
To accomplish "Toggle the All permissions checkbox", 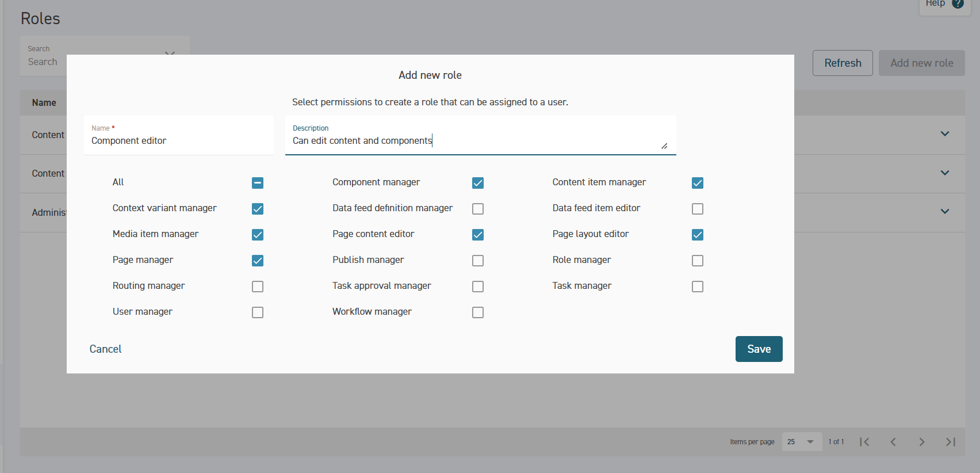I will pyautogui.click(x=258, y=183).
